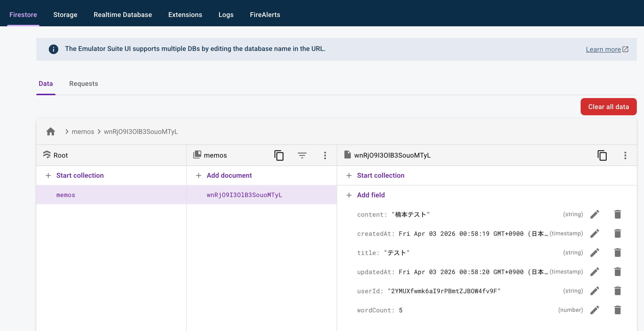The image size is (644, 331).
Task: Switch to the Storage tab
Action: coord(65,15)
